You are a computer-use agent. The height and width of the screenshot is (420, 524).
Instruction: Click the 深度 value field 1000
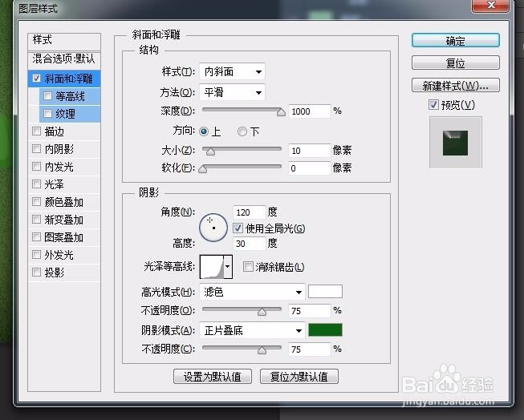[310, 111]
